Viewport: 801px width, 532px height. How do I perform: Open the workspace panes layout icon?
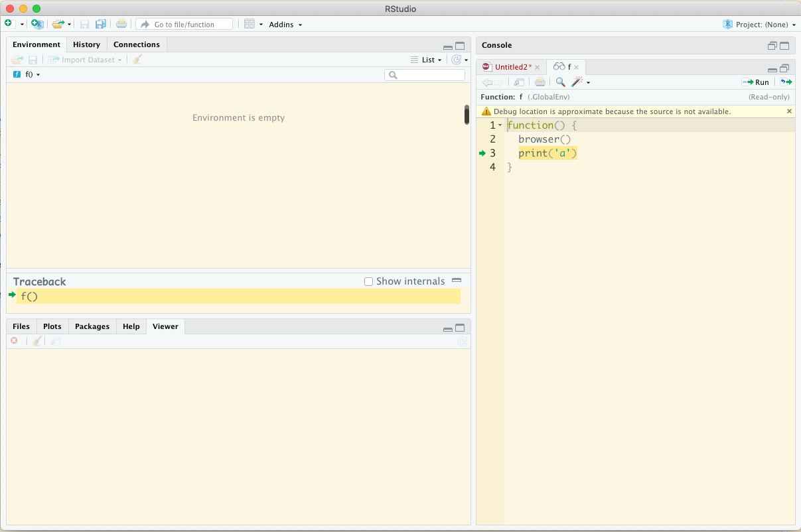[x=250, y=24]
